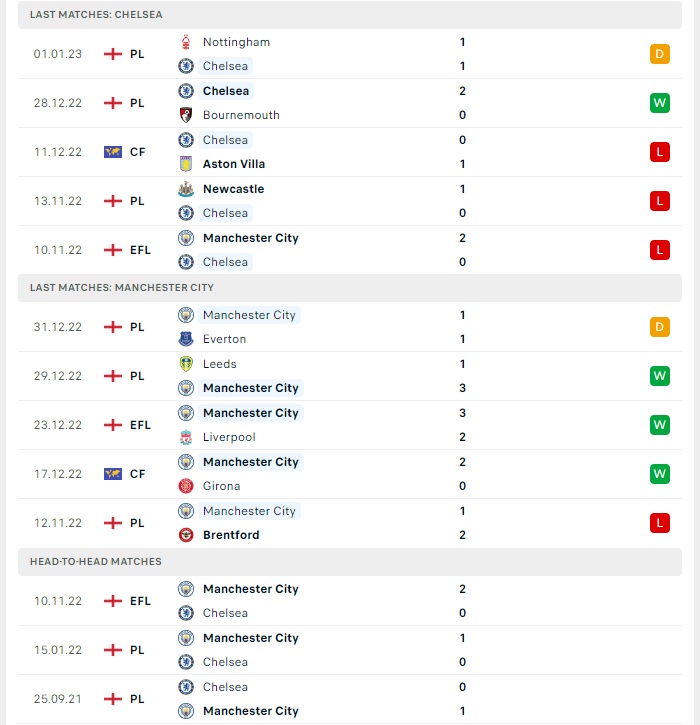
Task: Click the club friendly flag icon on 11.12.22
Action: pyautogui.click(x=113, y=152)
